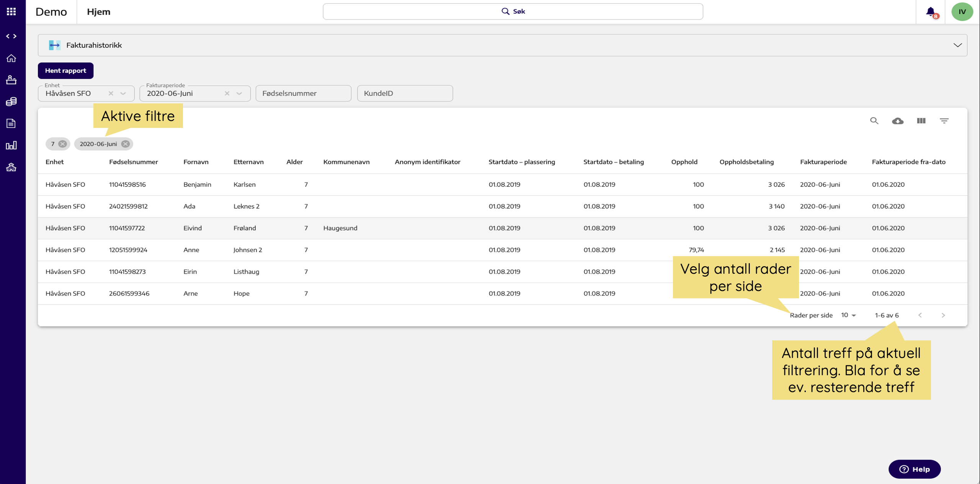Expand the Fakturahistorikk panel chevron

(x=957, y=45)
